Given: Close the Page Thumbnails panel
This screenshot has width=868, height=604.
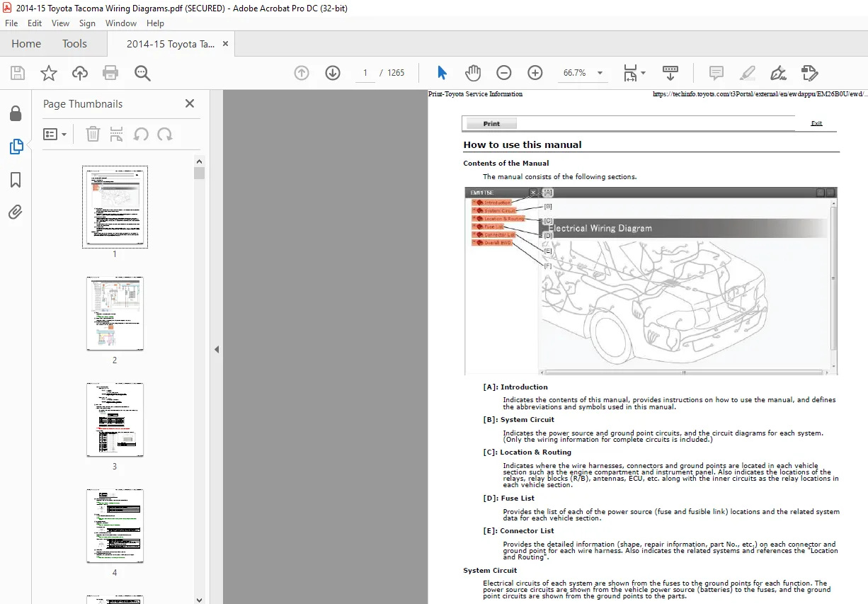Looking at the screenshot, I should point(189,103).
